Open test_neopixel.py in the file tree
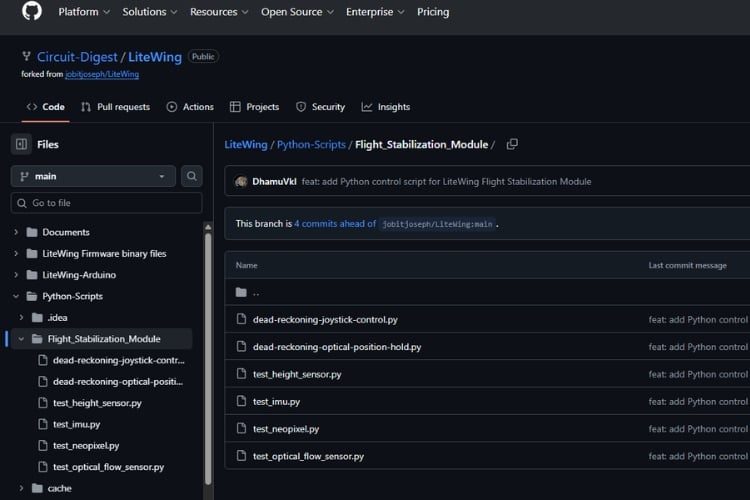 (86, 445)
